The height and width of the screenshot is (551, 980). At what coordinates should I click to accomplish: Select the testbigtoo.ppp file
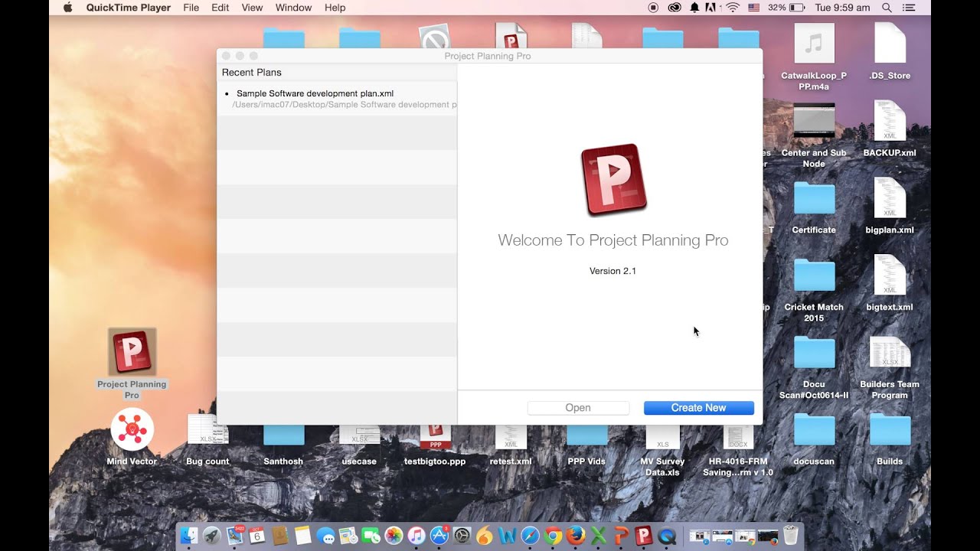coord(435,444)
